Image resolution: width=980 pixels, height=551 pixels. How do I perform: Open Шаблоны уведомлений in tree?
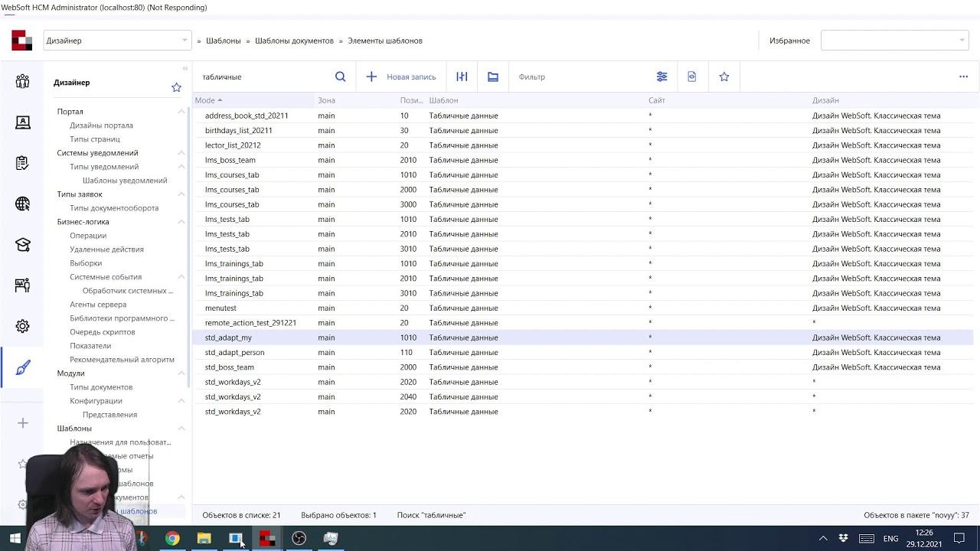[125, 181]
